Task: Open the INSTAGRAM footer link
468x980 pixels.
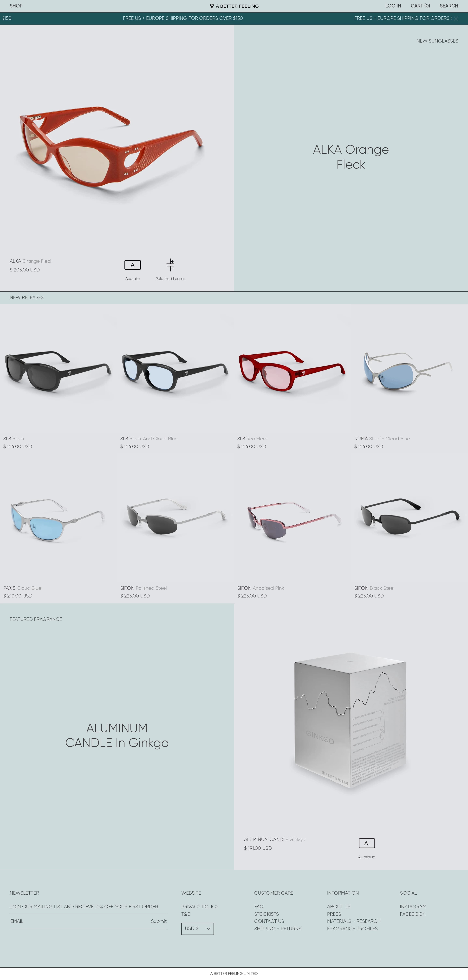Action: click(x=413, y=907)
